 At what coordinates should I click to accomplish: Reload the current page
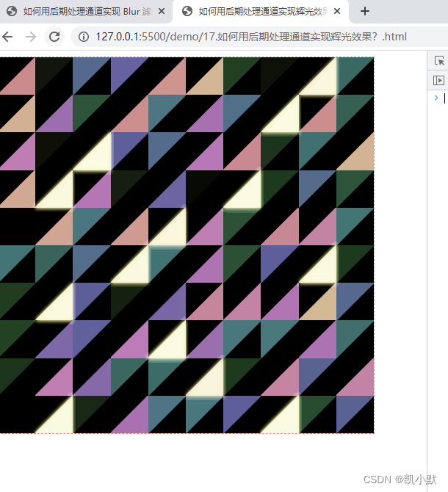point(54,37)
